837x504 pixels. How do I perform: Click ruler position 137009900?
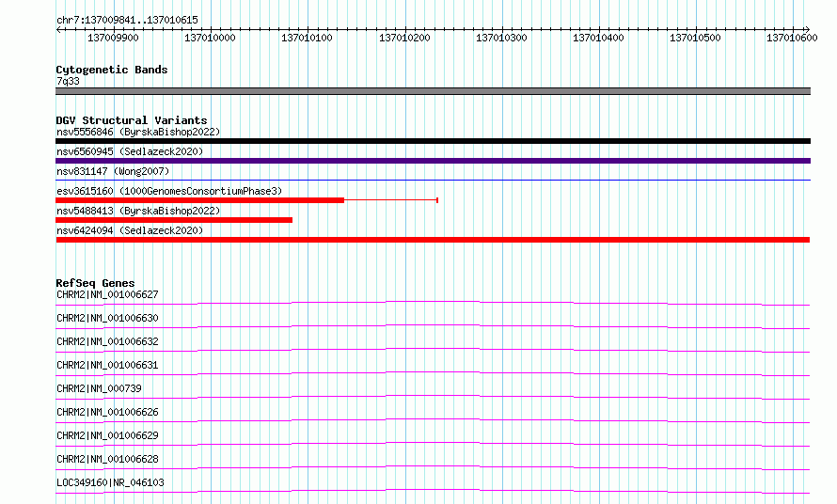click(x=113, y=38)
